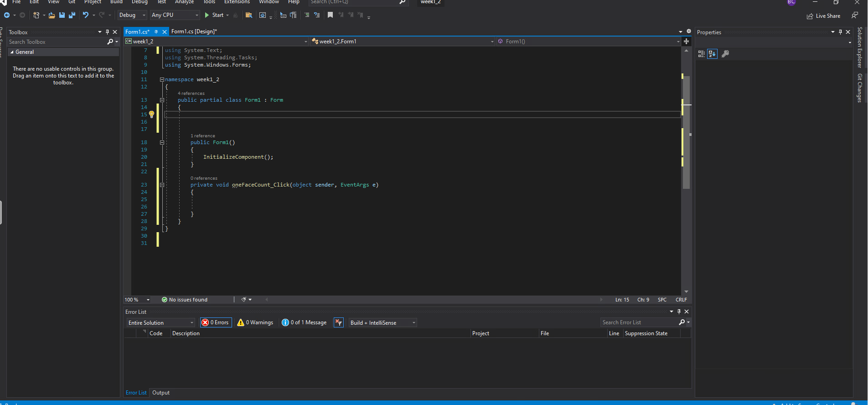
Task: Click the Open File folder icon
Action: 52,15
